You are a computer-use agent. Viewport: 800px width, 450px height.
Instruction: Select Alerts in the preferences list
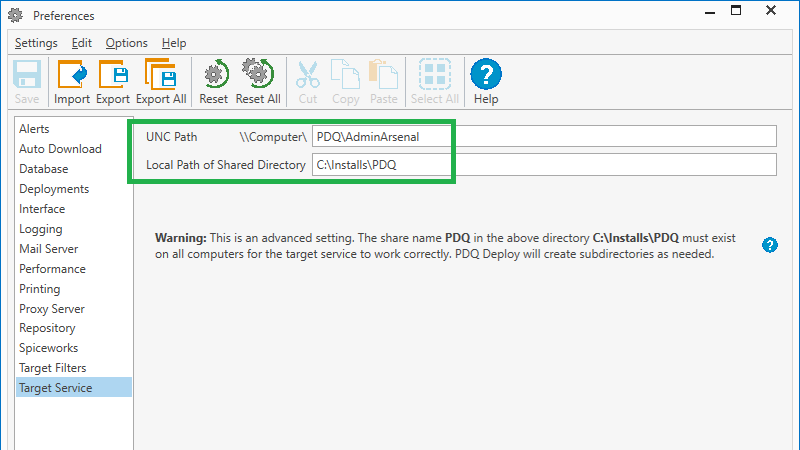coord(34,129)
